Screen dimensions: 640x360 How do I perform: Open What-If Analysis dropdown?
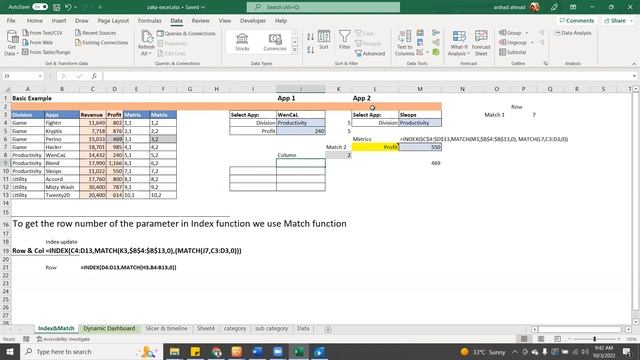(459, 43)
